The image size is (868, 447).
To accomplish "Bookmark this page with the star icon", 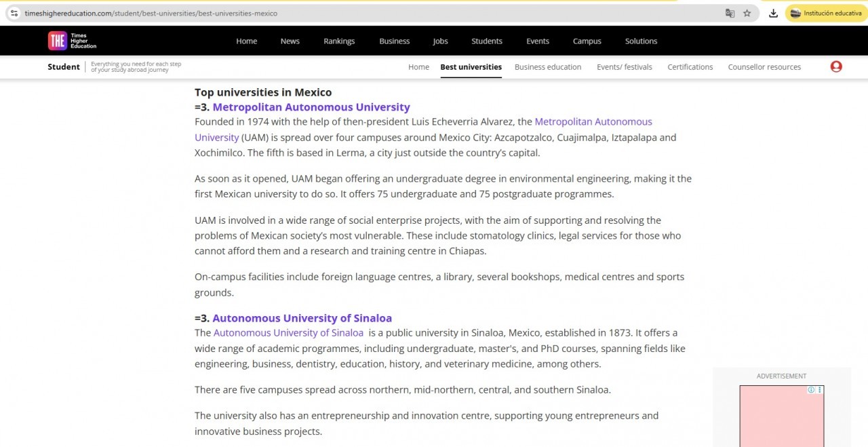I will 747,13.
